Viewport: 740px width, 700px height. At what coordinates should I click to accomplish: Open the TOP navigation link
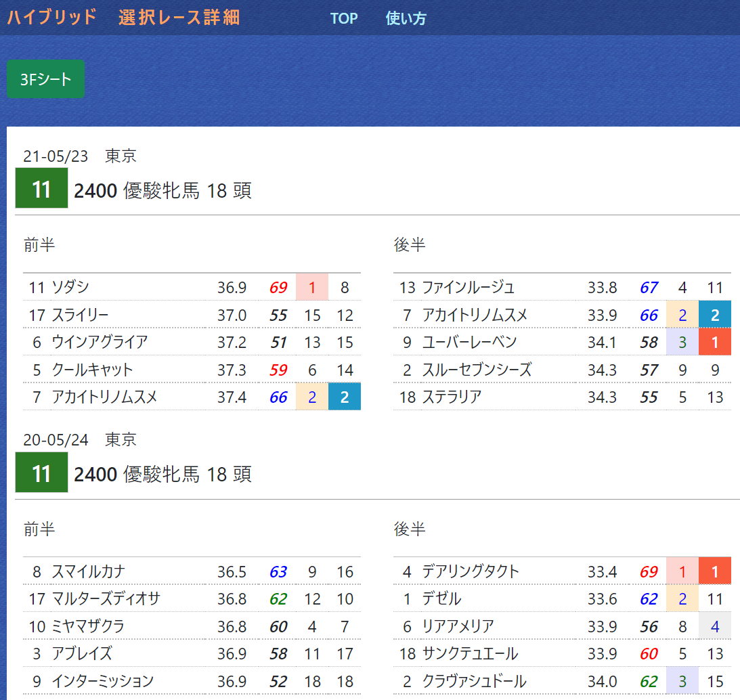coord(343,18)
